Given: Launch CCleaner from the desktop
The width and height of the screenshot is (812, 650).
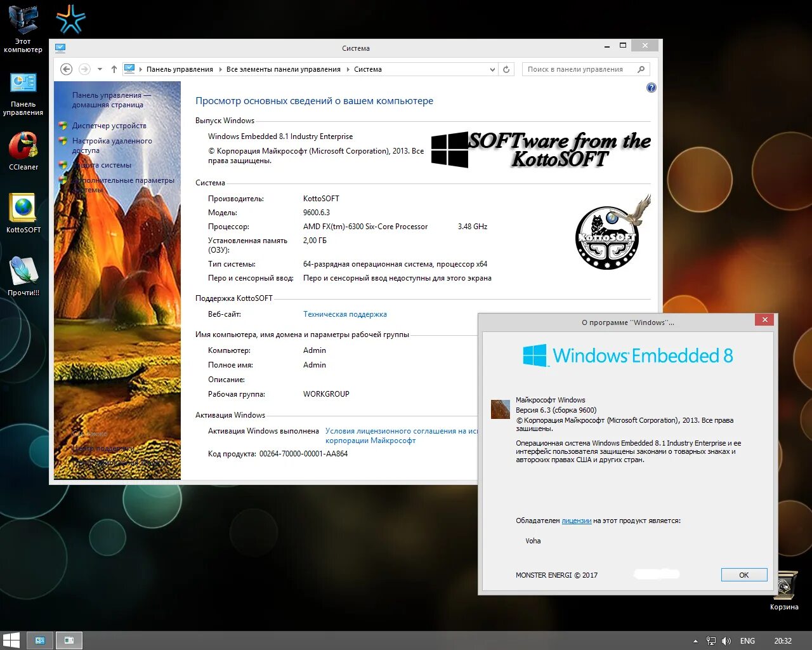Looking at the screenshot, I should pyautogui.click(x=23, y=151).
